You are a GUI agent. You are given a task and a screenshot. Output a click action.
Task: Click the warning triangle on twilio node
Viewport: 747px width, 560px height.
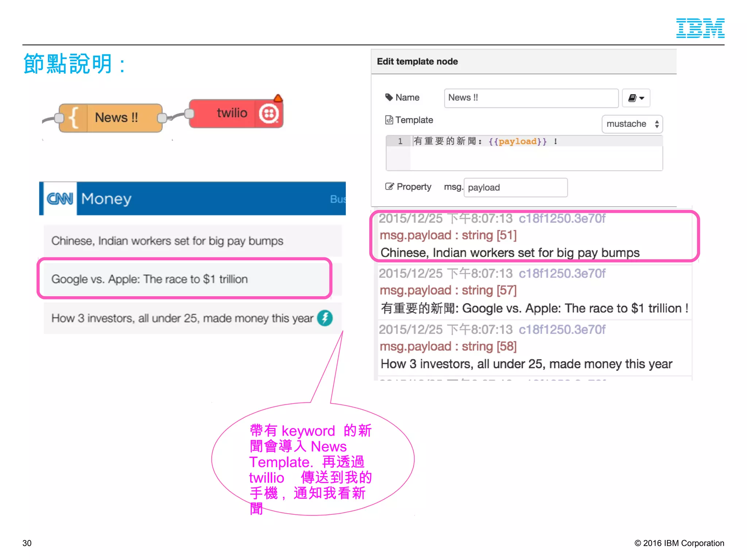click(x=278, y=98)
